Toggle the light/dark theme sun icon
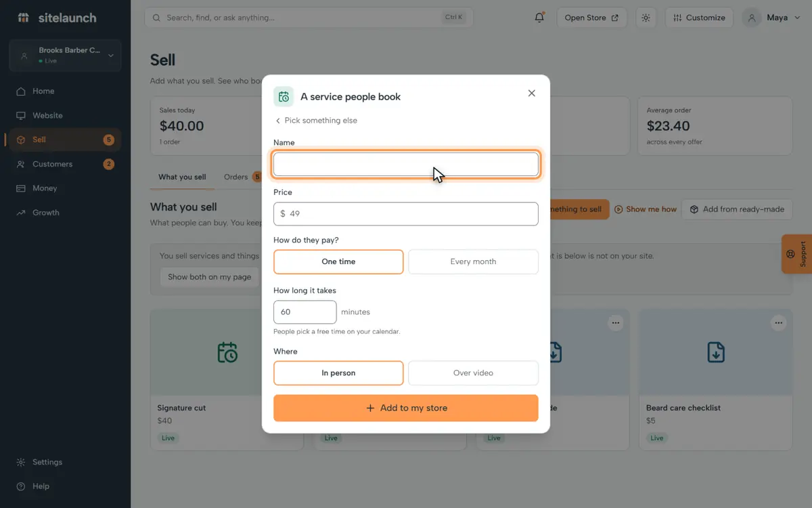 tap(646, 18)
